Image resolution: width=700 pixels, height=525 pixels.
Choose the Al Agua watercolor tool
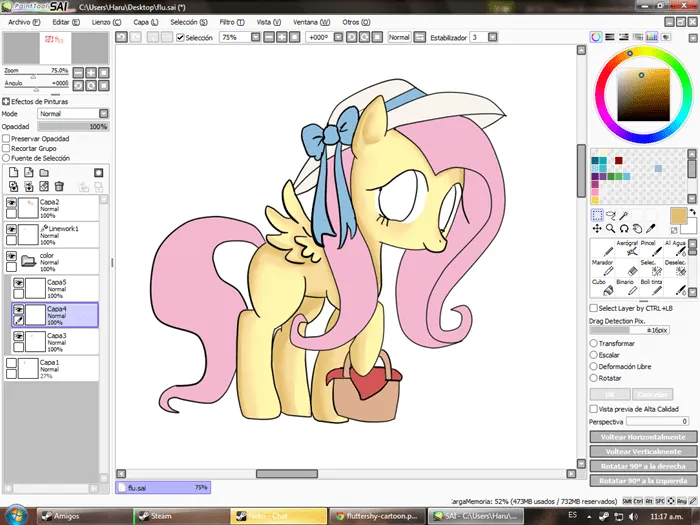click(x=675, y=248)
